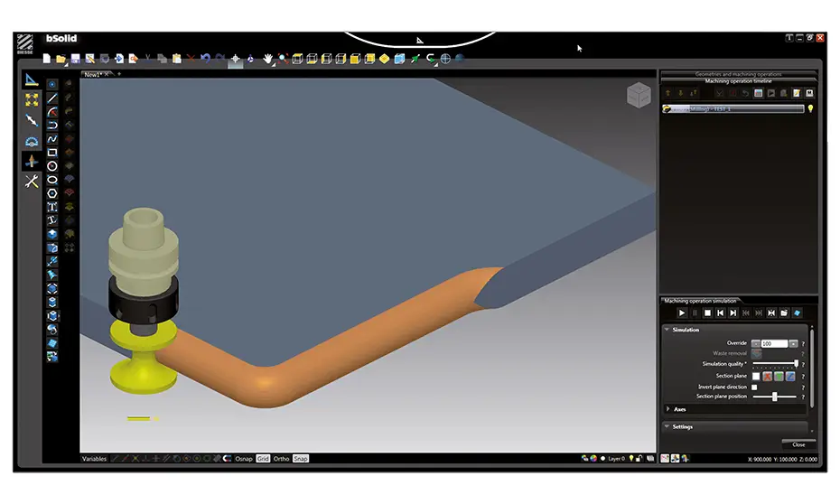
Task: Click the Section plane position slider
Action: [774, 397]
